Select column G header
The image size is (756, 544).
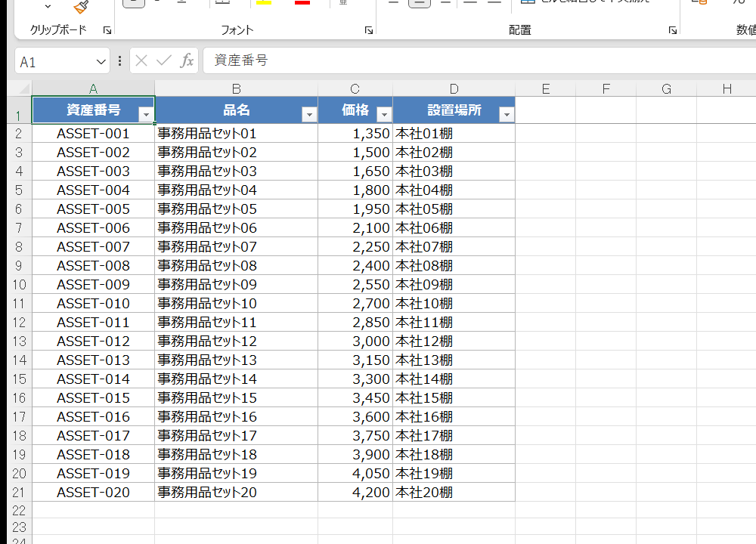(x=666, y=88)
